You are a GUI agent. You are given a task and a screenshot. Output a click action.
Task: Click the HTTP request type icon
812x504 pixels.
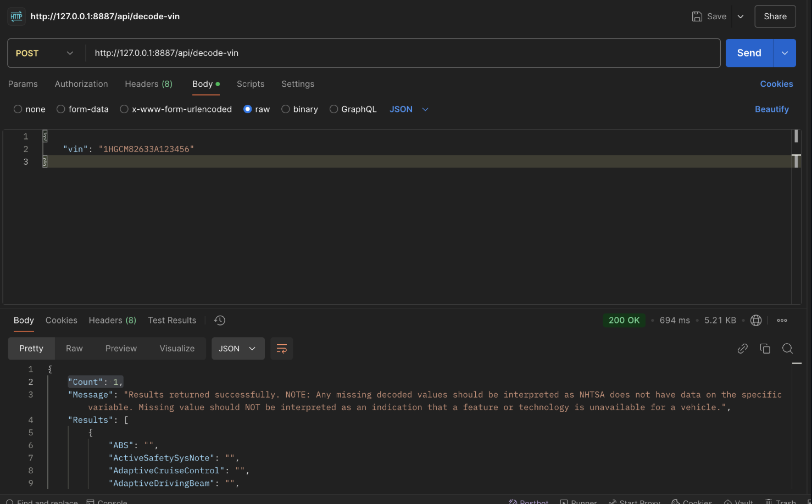pos(16,16)
